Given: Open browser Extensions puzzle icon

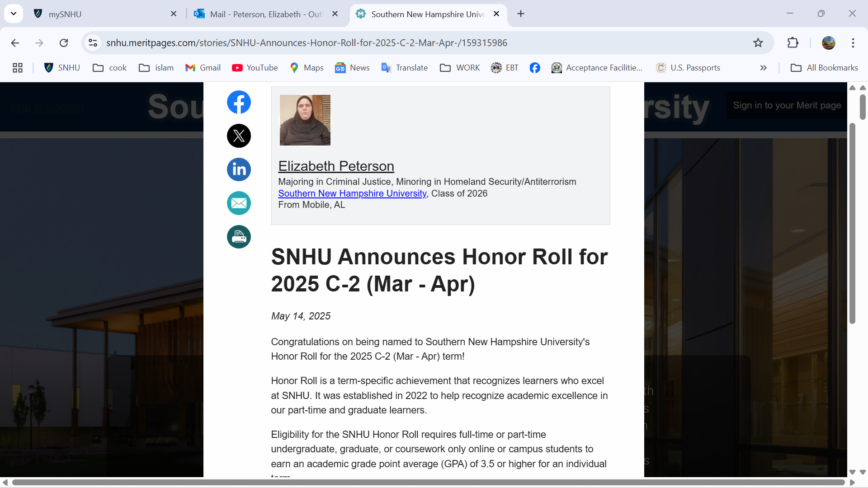Looking at the screenshot, I should point(793,43).
